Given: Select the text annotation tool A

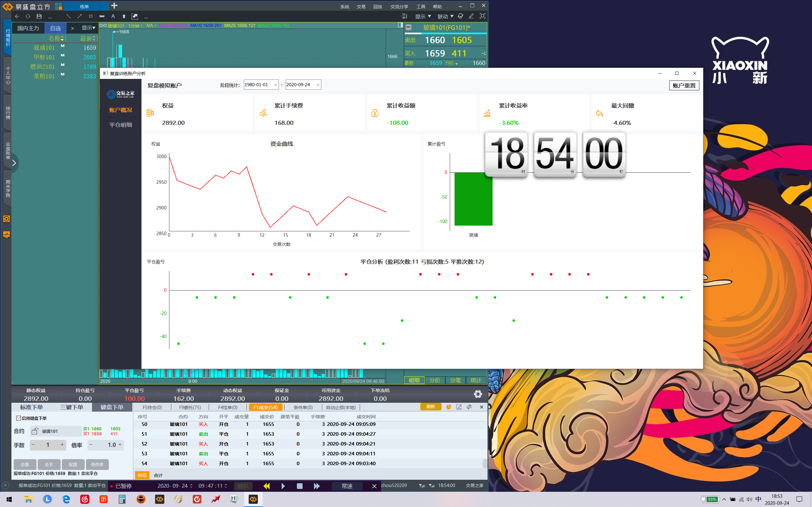Looking at the screenshot, I should coord(113,16).
